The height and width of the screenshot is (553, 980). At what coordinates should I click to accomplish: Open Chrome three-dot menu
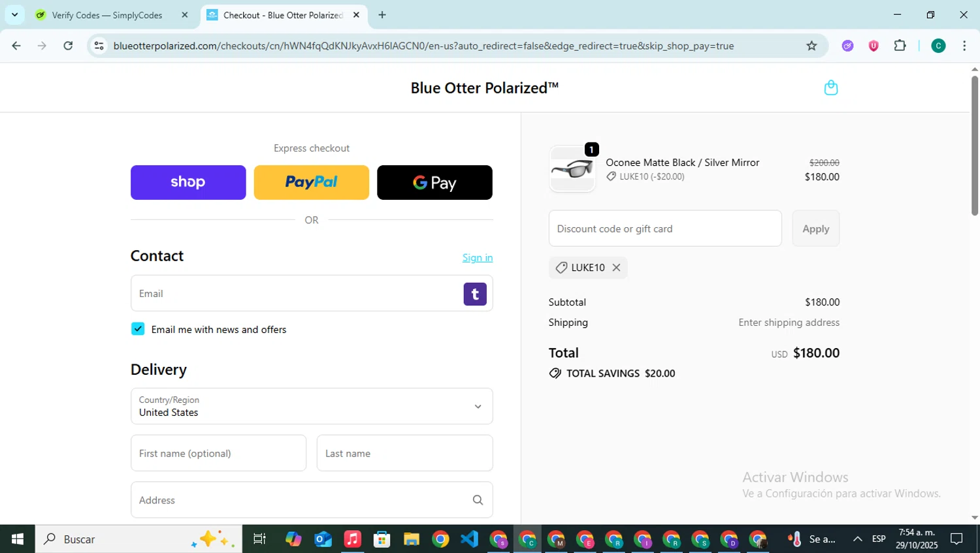964,46
